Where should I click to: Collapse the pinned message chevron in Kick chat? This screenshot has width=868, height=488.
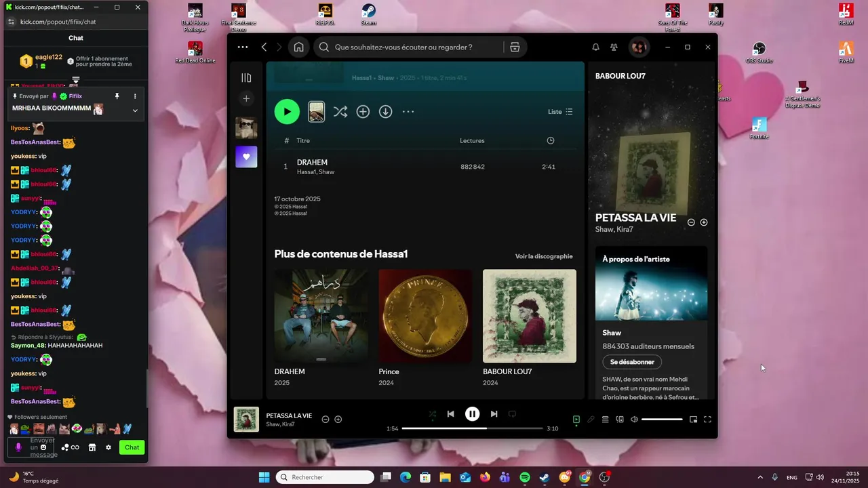pyautogui.click(x=135, y=110)
